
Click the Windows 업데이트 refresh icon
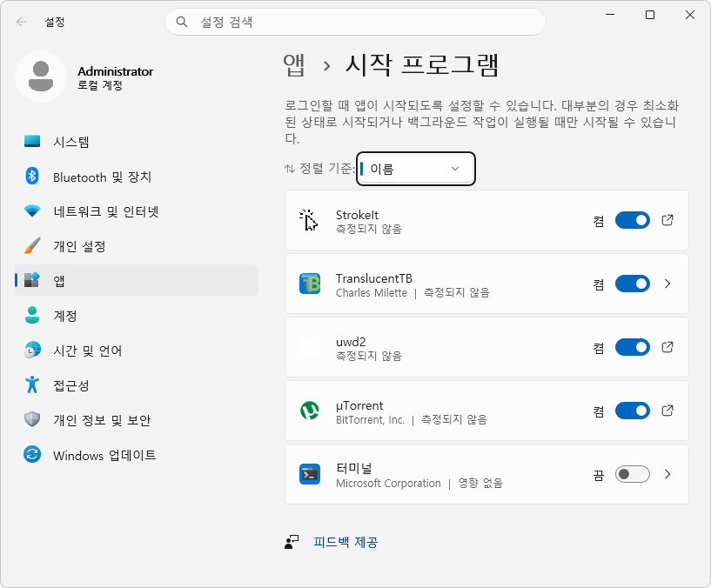31,454
